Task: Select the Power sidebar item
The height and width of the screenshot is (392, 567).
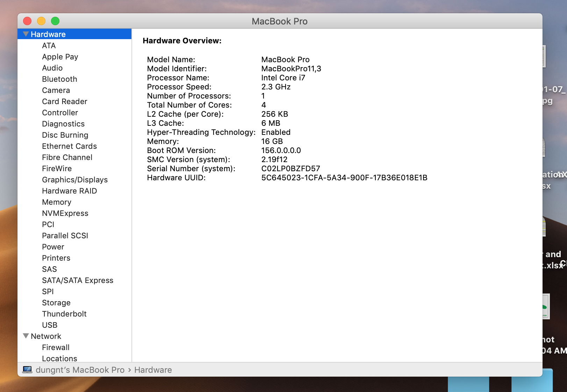Action: pos(53,247)
